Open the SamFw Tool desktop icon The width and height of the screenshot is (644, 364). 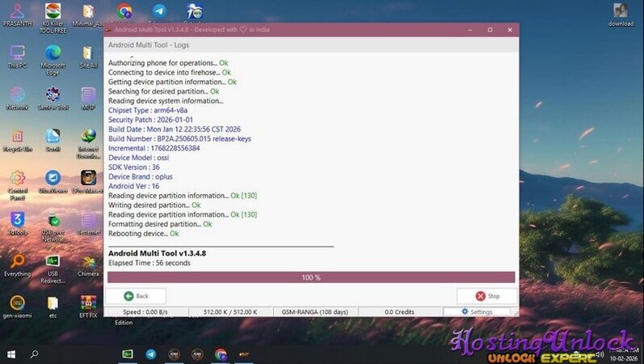tap(53, 95)
